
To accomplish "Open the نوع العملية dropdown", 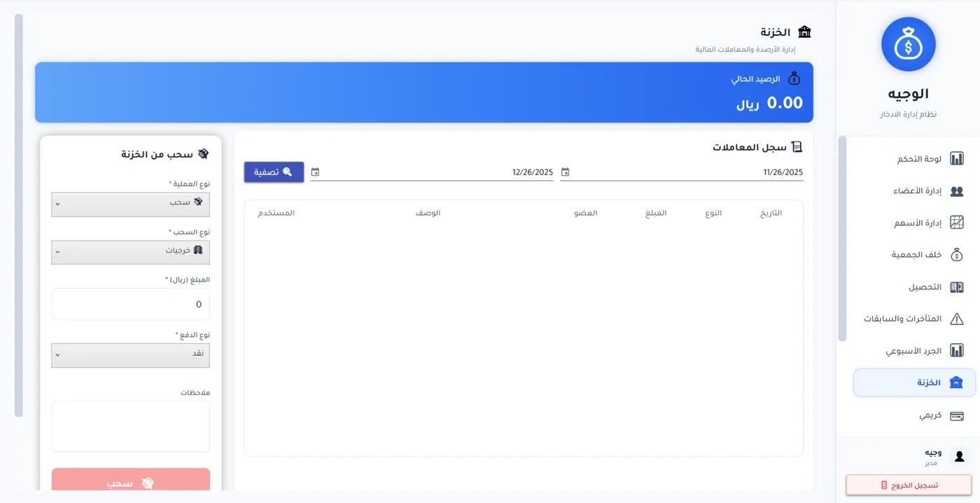I will pos(130,205).
